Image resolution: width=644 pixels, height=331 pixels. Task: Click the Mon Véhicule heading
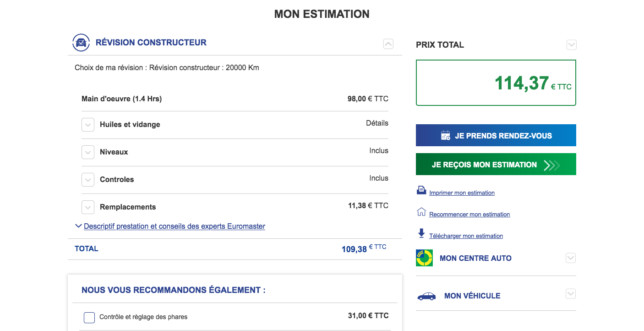point(472,296)
